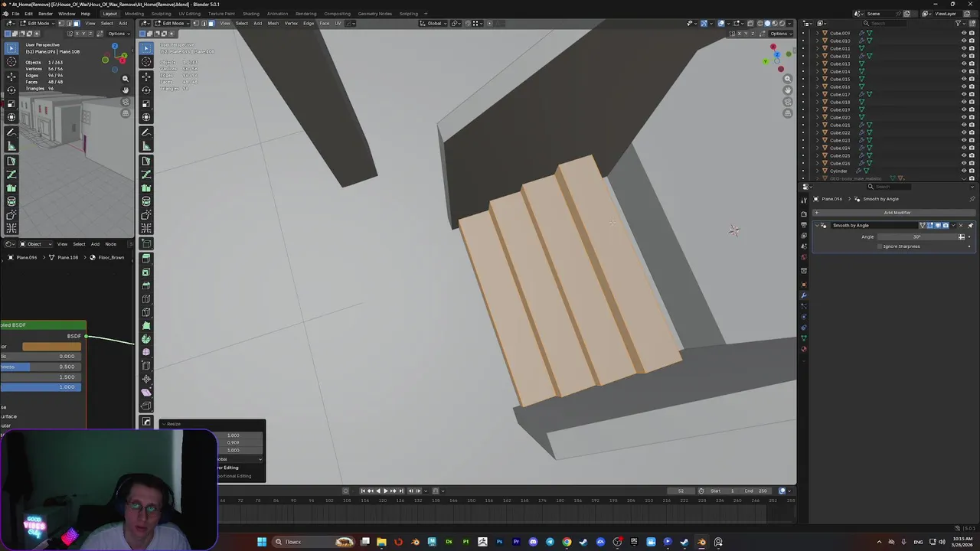Click the Add Modifier button
980x551 pixels.
click(x=897, y=213)
